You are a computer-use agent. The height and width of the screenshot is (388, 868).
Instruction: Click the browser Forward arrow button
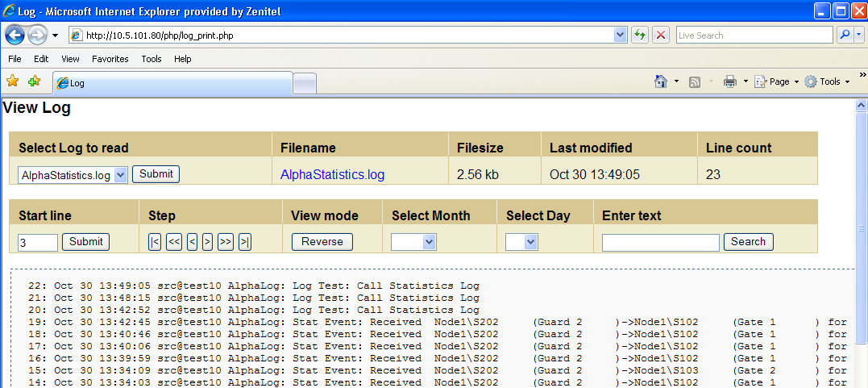37,35
